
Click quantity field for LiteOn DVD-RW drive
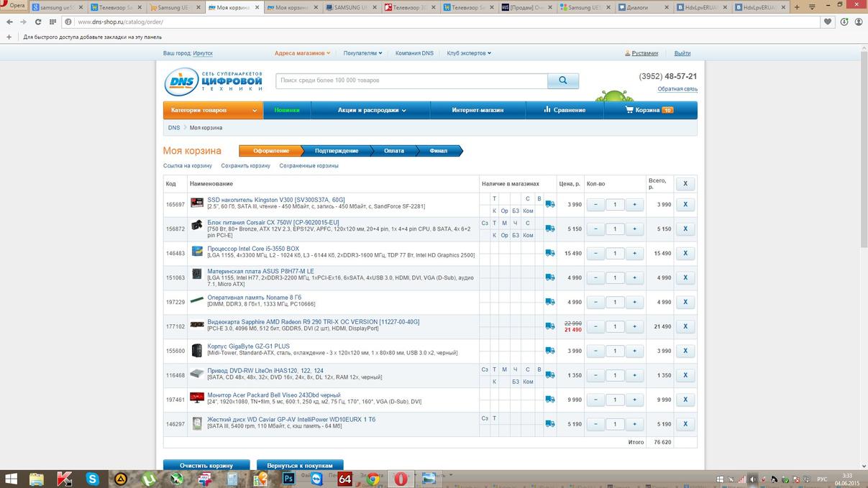pyautogui.click(x=615, y=375)
